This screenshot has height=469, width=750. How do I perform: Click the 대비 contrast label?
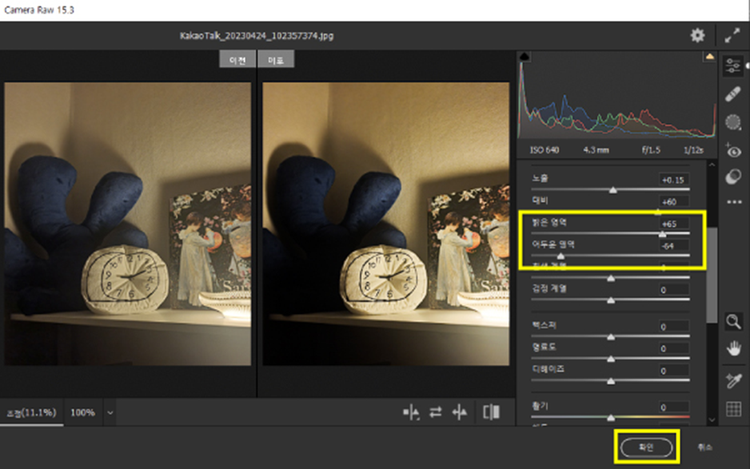[x=540, y=200]
